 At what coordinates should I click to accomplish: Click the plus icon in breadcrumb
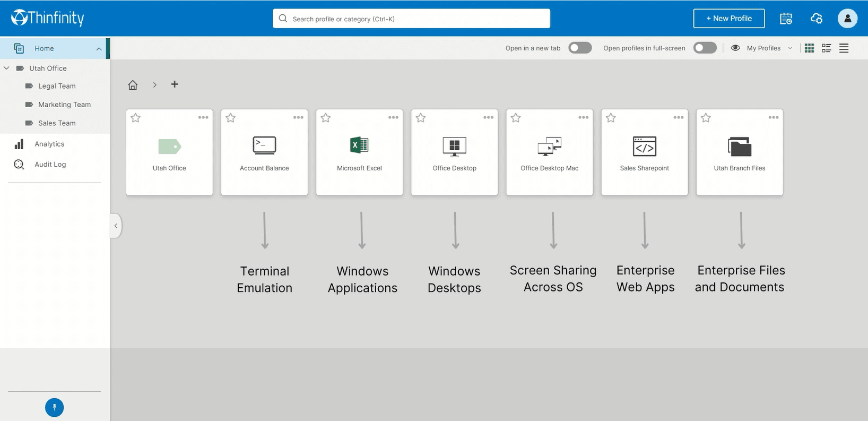coord(175,84)
